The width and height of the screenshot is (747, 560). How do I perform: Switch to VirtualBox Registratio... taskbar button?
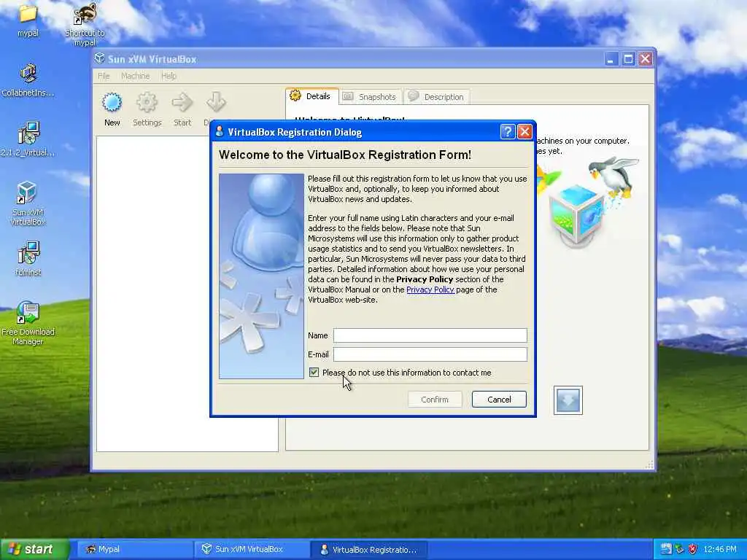(x=368, y=549)
